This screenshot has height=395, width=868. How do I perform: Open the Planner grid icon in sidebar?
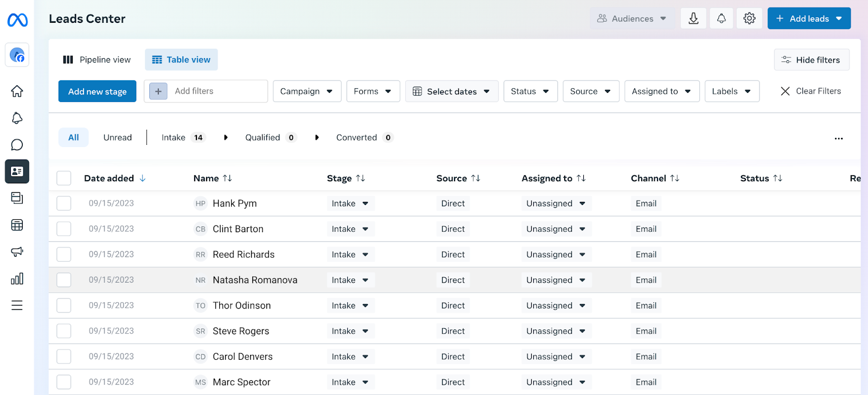point(17,225)
